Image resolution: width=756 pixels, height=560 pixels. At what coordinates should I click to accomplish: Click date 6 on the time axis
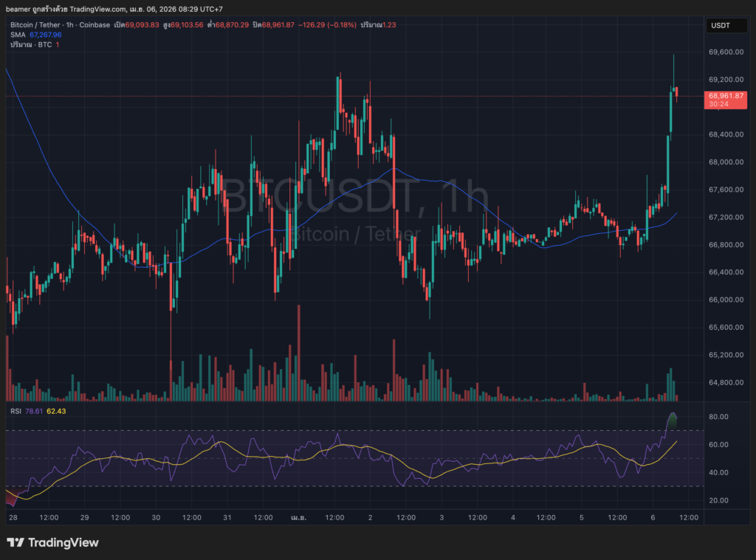click(x=653, y=517)
